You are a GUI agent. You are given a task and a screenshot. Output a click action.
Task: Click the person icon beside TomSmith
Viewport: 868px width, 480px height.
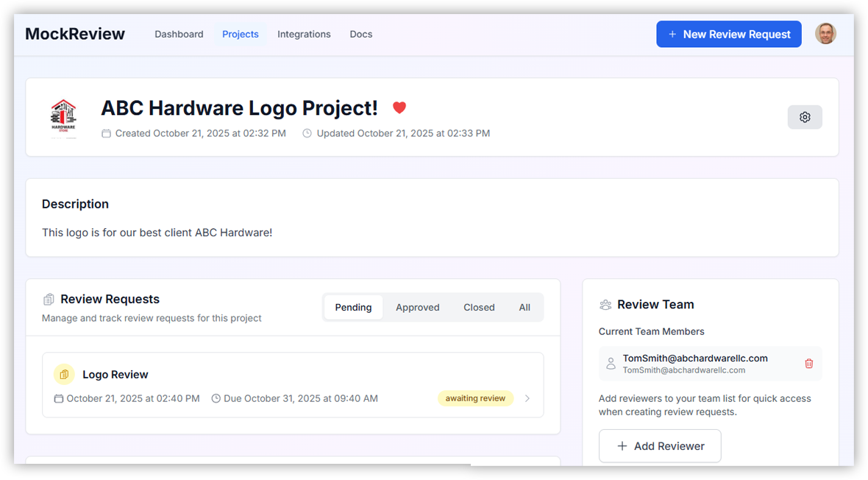coord(611,364)
